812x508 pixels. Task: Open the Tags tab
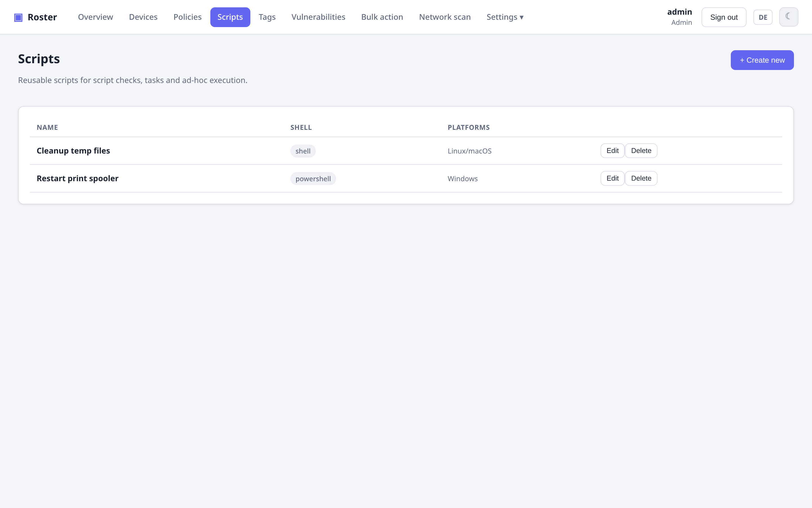(x=267, y=17)
